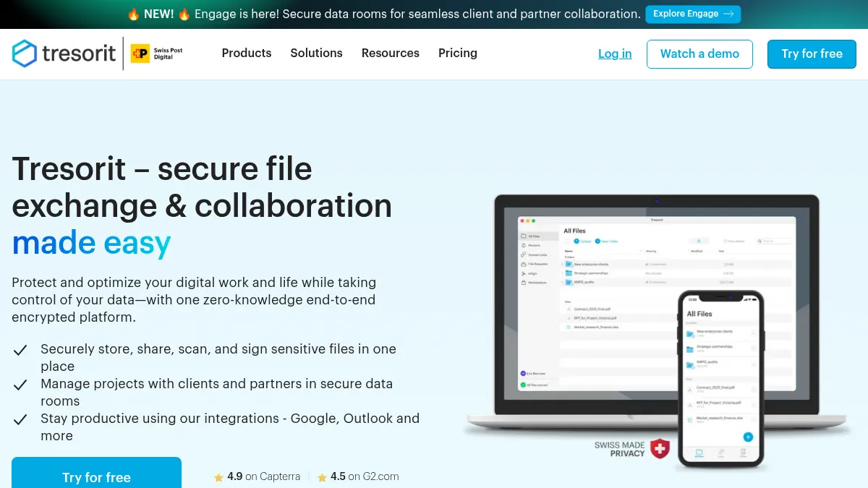Click the Log in link

pyautogui.click(x=614, y=53)
